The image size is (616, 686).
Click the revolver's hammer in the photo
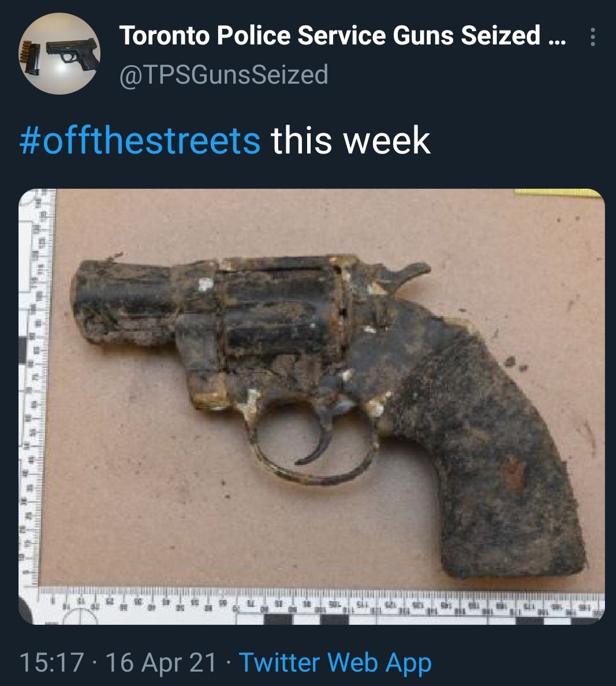[x=409, y=273]
